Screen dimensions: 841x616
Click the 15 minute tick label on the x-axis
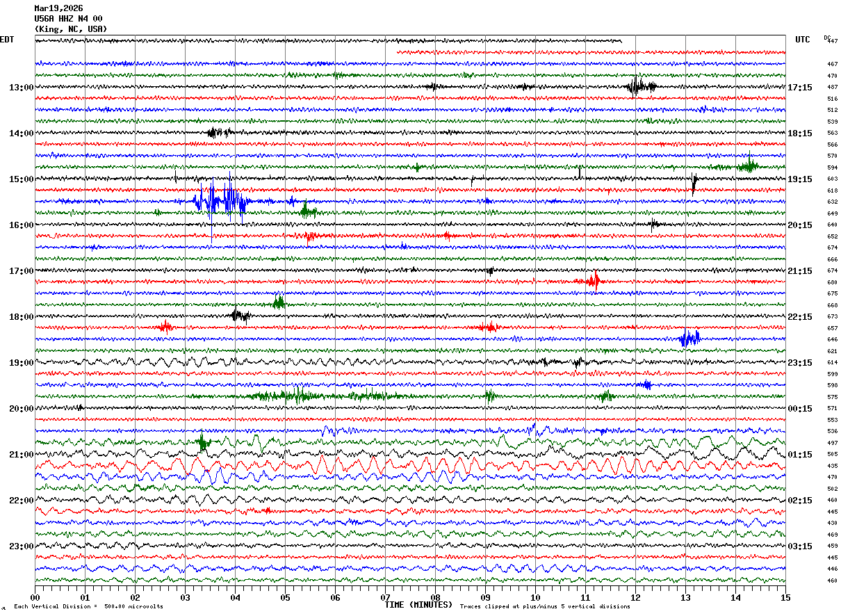785,597
